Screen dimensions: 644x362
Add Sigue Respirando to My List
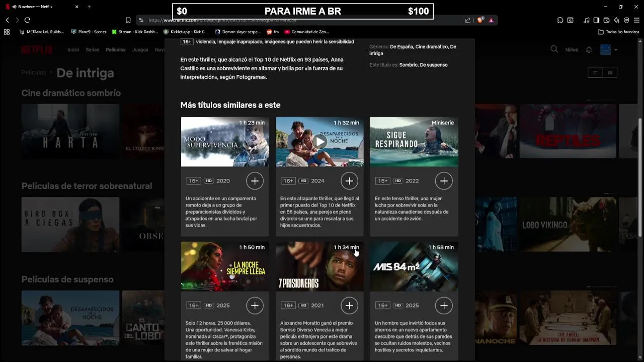[444, 180]
